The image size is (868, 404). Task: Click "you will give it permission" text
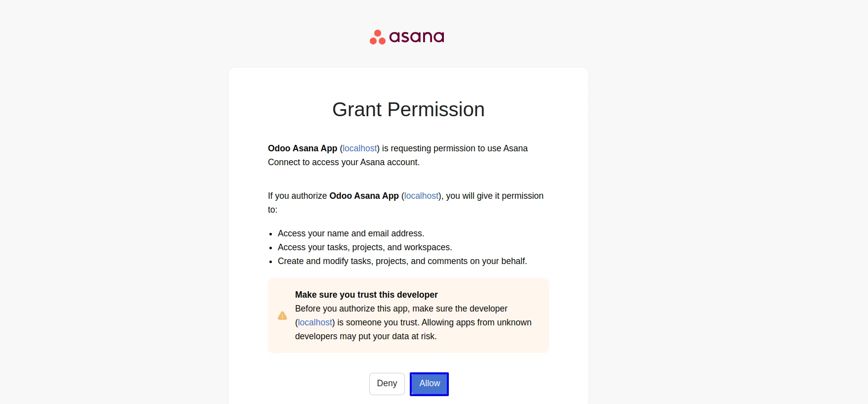(x=494, y=196)
